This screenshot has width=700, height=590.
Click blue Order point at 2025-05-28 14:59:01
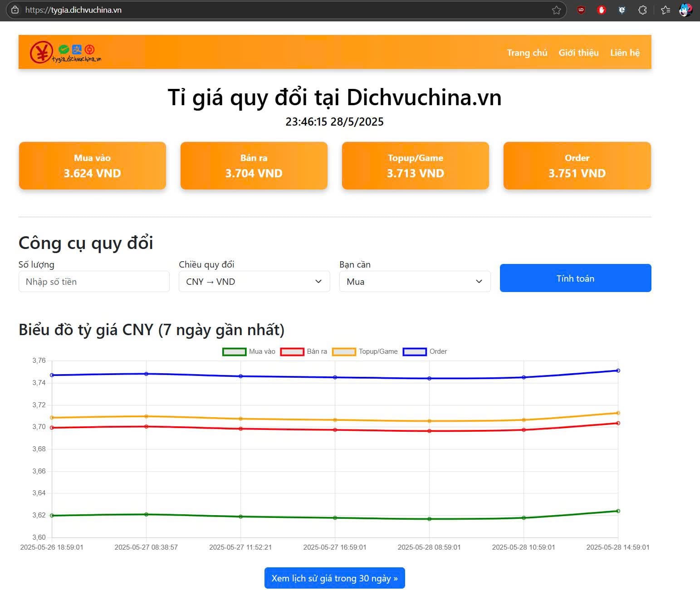click(x=618, y=371)
